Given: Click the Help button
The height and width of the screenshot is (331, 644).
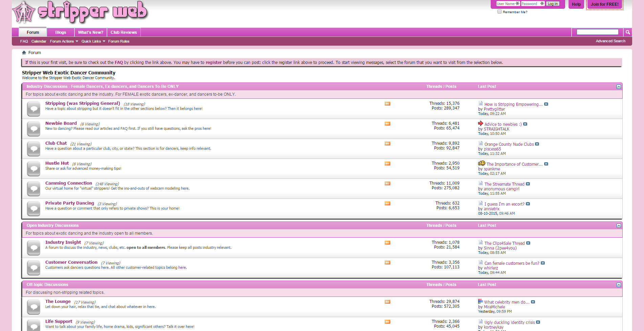Looking at the screenshot, I should [576, 4].
